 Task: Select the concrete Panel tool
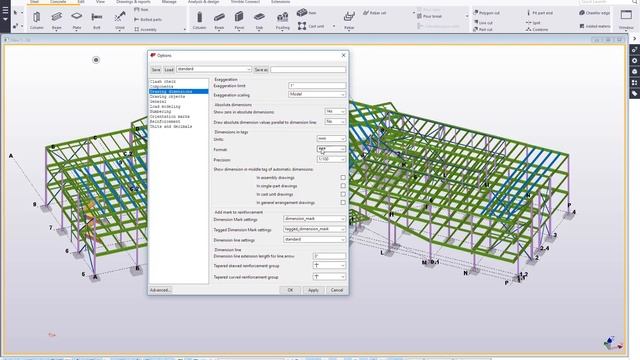coord(239,19)
